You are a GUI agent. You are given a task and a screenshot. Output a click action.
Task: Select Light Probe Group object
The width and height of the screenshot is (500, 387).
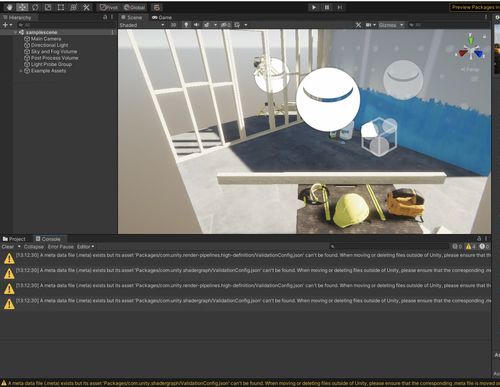point(51,64)
